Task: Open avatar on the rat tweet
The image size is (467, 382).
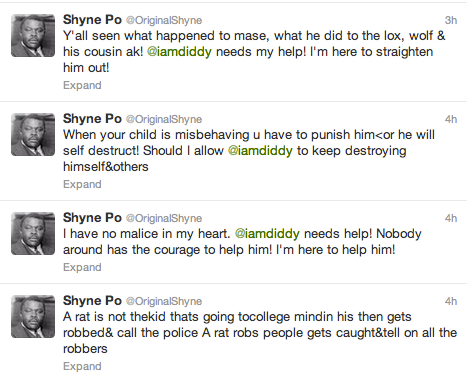Action: tap(33, 316)
